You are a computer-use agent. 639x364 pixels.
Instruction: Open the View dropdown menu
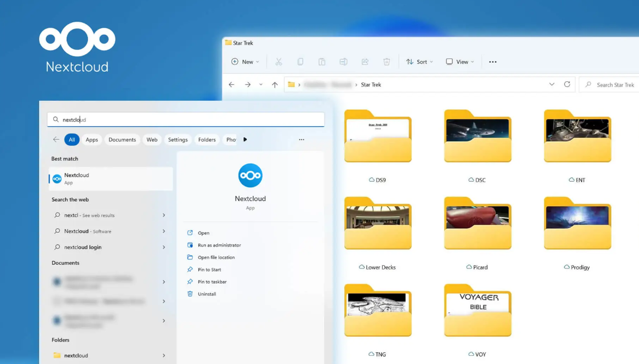tap(460, 62)
